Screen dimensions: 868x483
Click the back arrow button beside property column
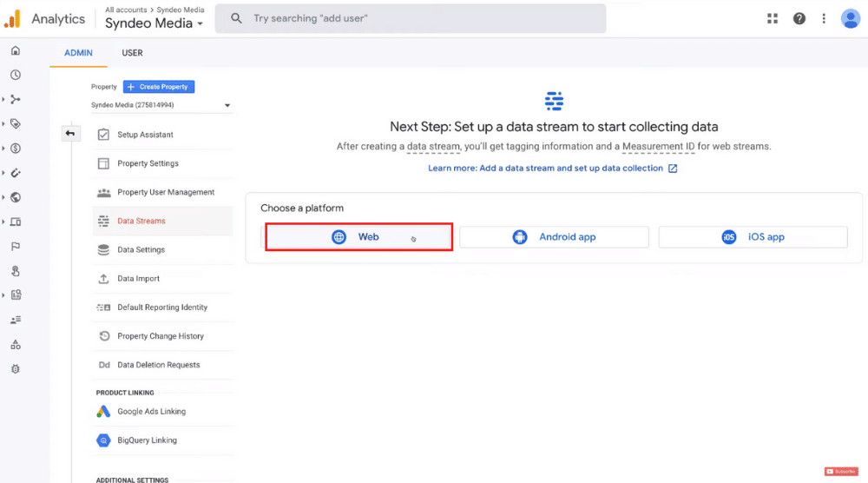(x=70, y=133)
